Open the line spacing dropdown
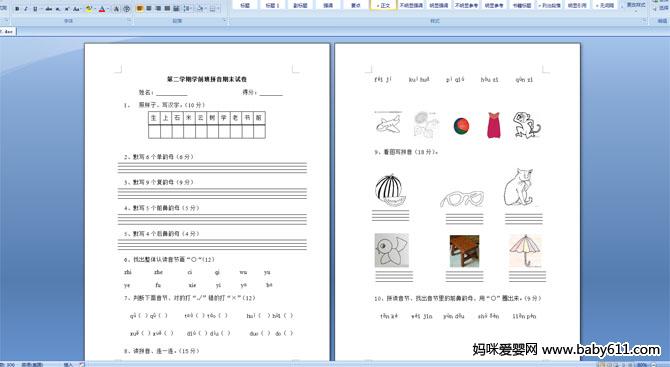 coord(187,9)
